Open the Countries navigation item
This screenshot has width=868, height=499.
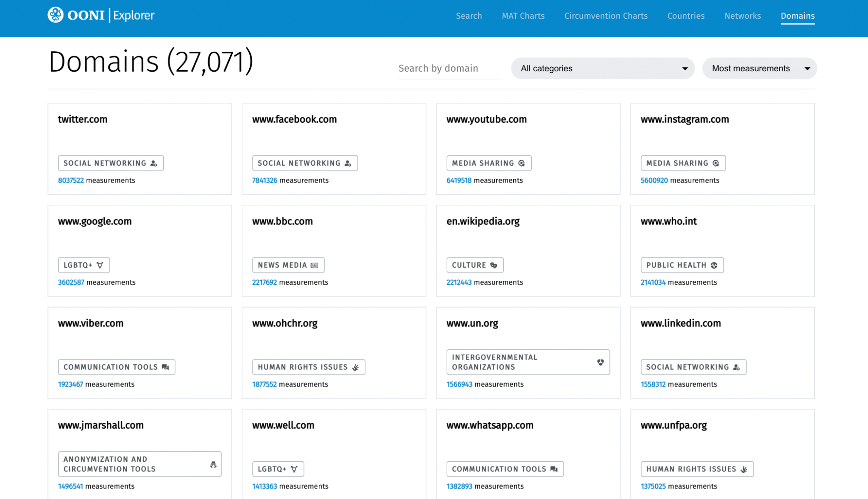click(x=686, y=16)
